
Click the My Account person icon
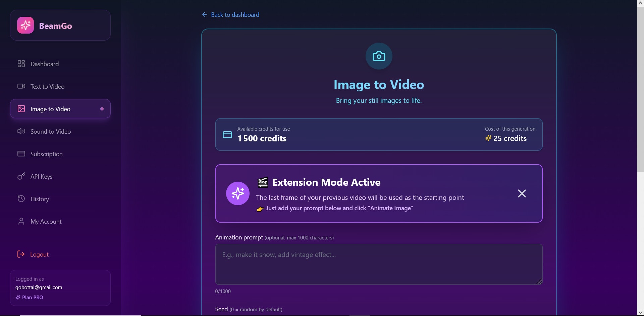click(x=21, y=221)
